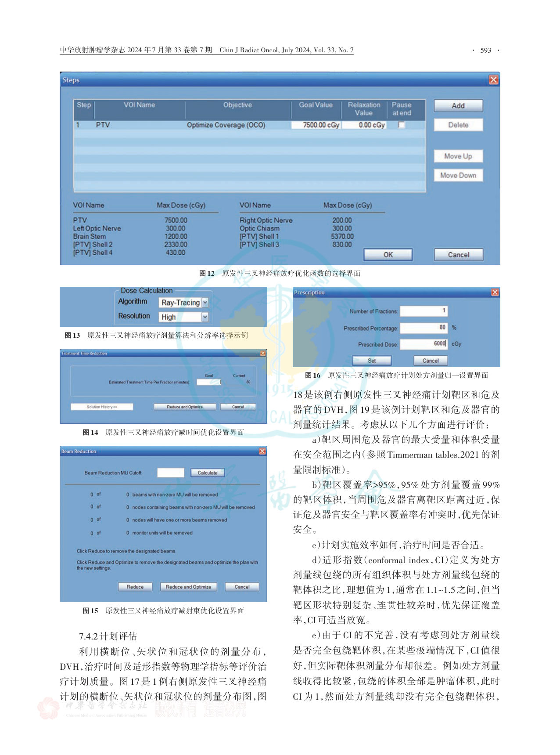The height and width of the screenshot is (755, 560).
Task: Click Move Down in Steps dialog
Action: 458,175
